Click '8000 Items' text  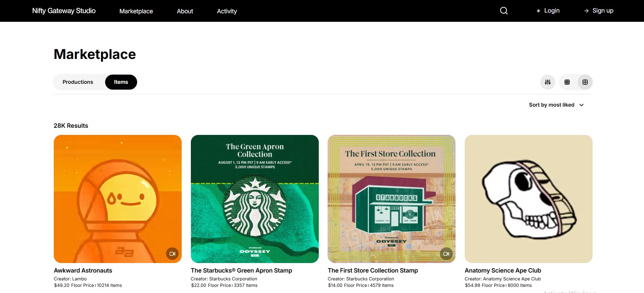pos(520,286)
